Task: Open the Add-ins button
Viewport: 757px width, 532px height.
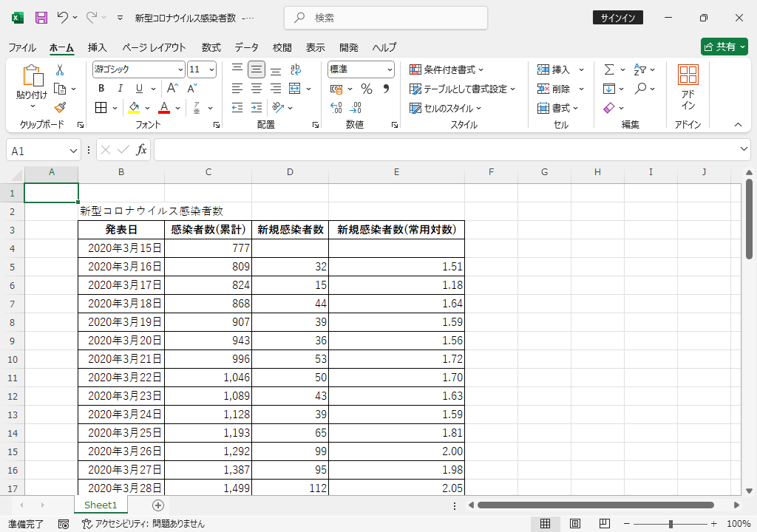Action: pyautogui.click(x=688, y=88)
